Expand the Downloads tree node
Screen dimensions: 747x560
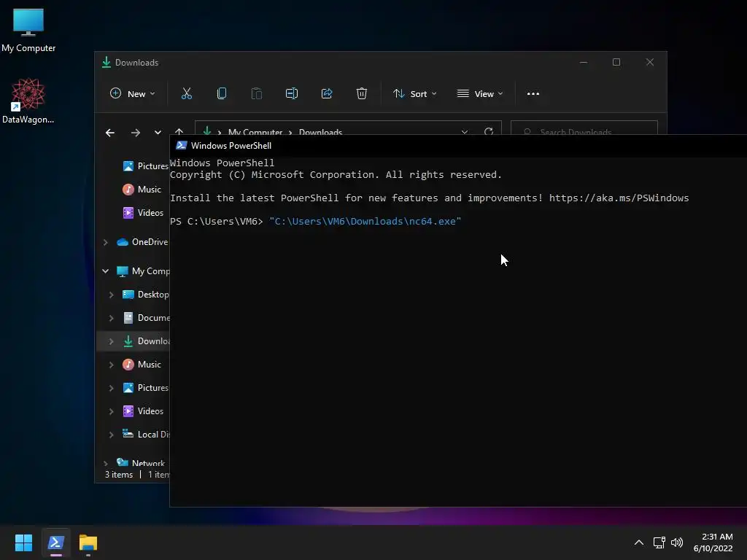point(111,341)
